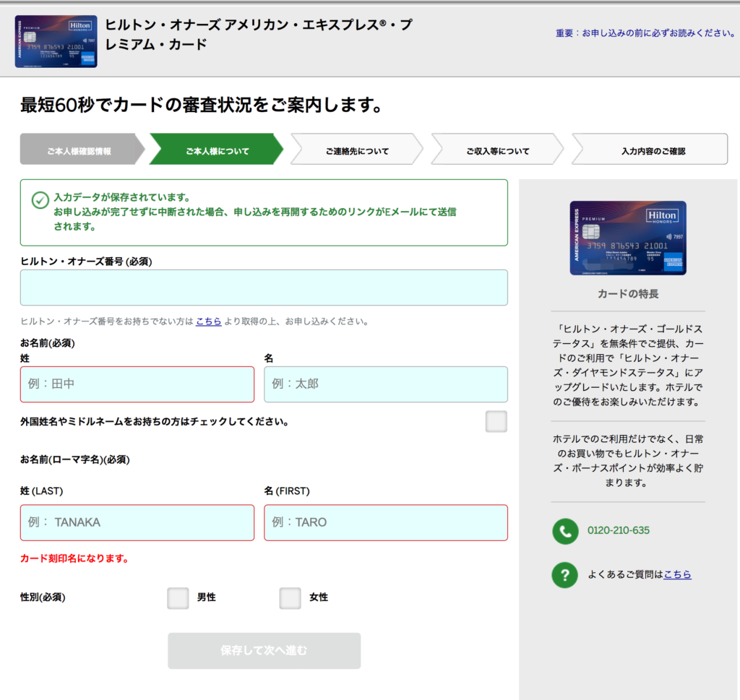Screen dimensions: 740x700
Task: Click the 保存して次へ進む button
Action: [x=264, y=651]
